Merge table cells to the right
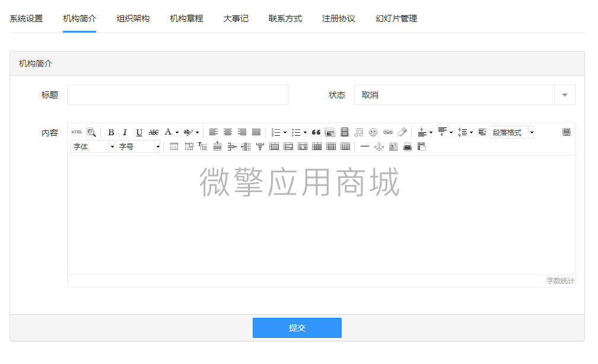598x364 pixels. point(288,147)
